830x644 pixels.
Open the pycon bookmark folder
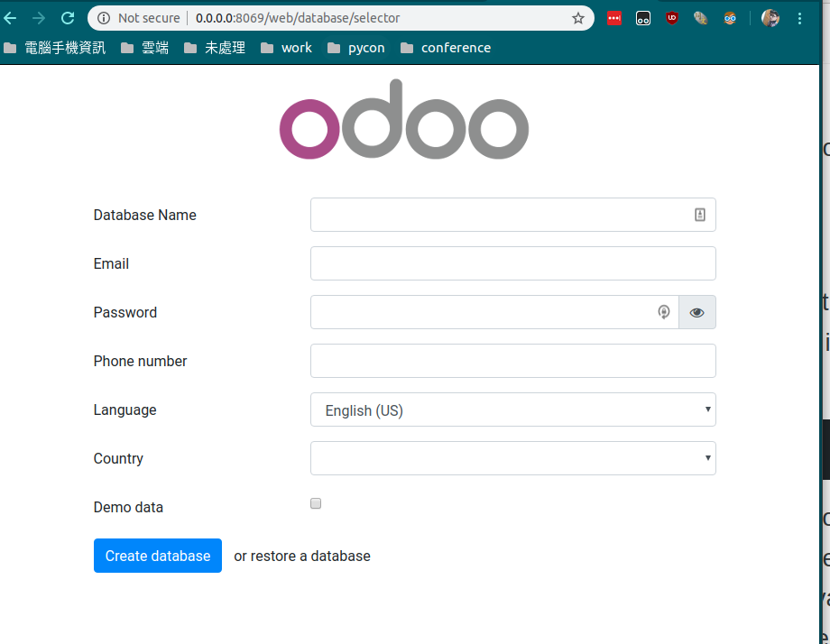[x=355, y=48]
